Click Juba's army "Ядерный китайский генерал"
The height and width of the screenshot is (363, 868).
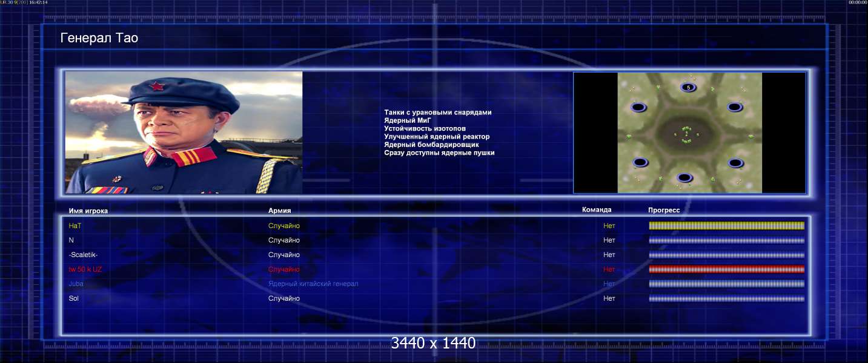click(313, 284)
